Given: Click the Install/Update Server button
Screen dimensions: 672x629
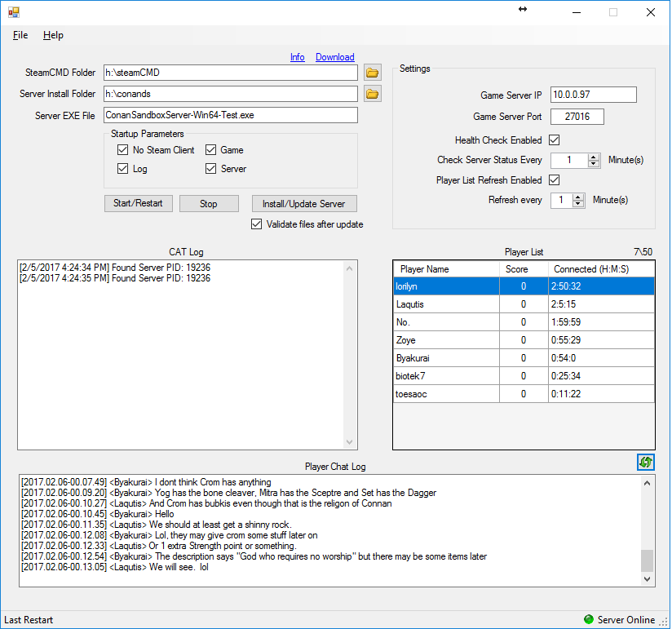Looking at the screenshot, I should pyautogui.click(x=303, y=204).
